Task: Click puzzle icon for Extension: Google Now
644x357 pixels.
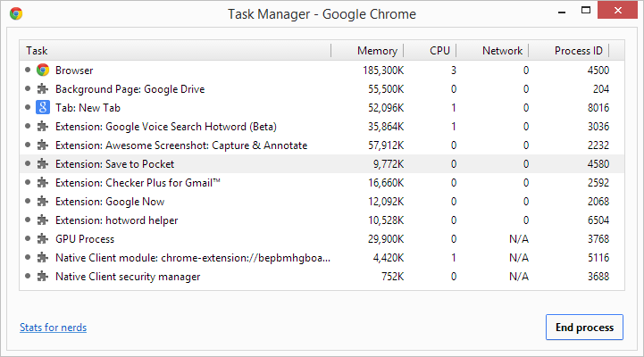Action: tap(43, 202)
